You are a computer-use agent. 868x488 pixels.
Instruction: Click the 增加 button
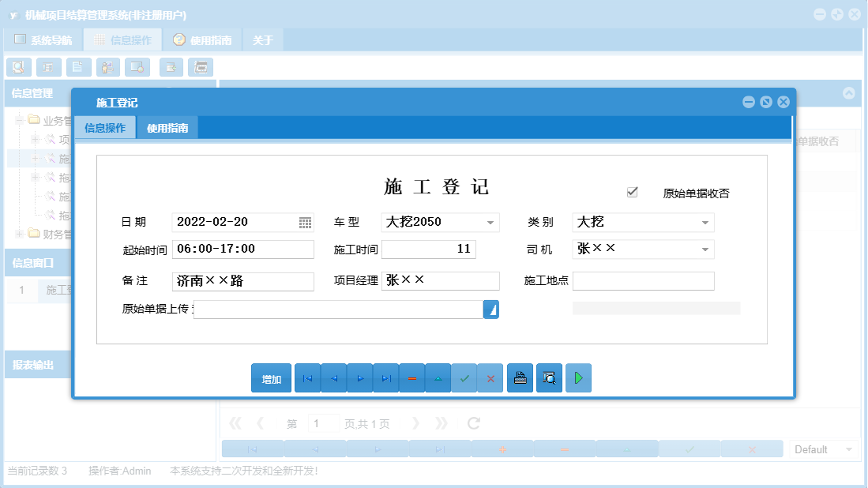tap(271, 377)
